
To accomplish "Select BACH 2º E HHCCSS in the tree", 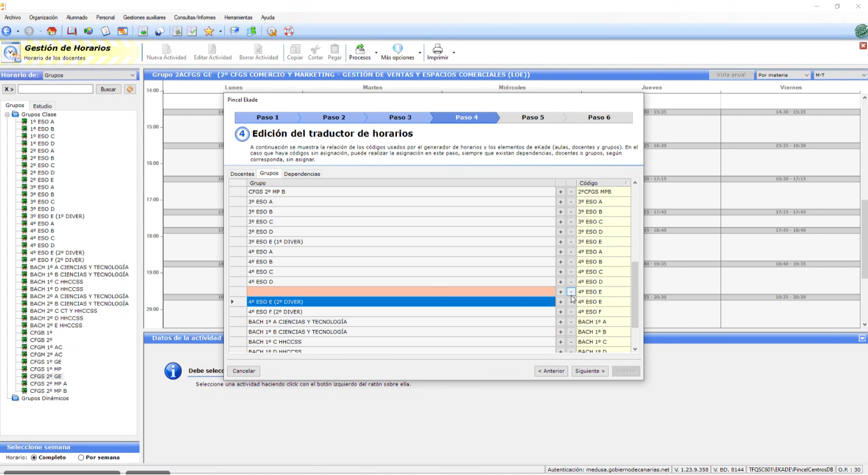I will click(x=56, y=326).
